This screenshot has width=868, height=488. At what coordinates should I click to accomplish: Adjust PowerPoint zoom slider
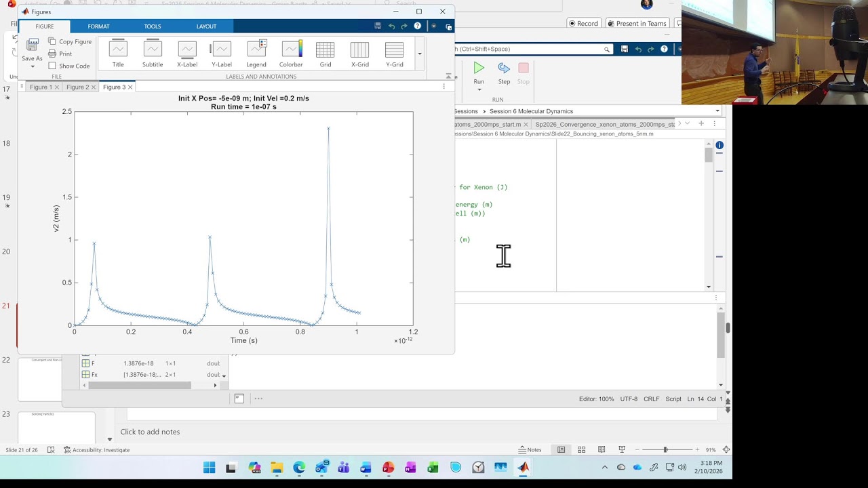click(665, 449)
